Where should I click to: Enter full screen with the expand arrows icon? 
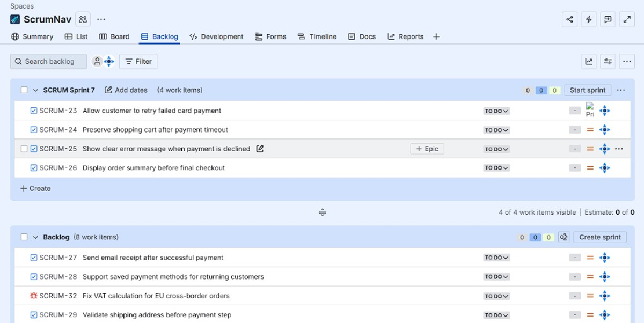click(627, 19)
